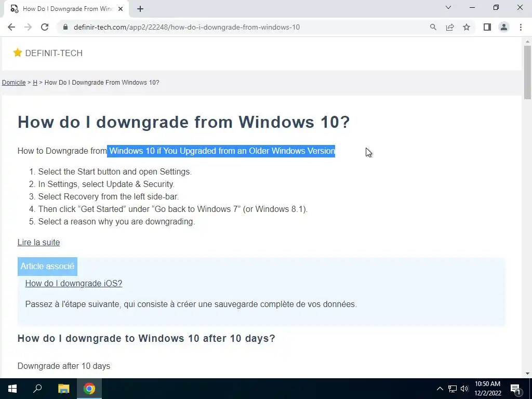This screenshot has height=399, width=532.
Task: Click the page scroll-up arrow
Action: coord(527,42)
